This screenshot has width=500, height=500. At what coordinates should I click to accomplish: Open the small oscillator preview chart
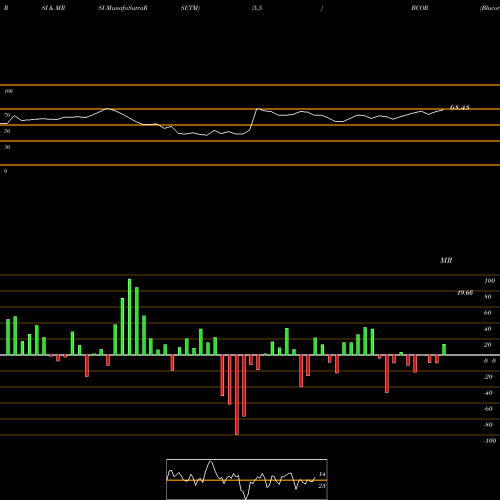247,479
